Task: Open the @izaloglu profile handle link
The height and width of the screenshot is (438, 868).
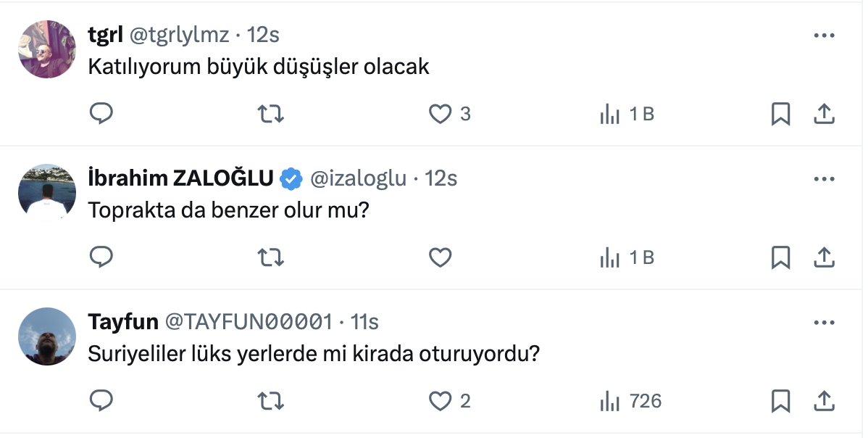Action: [x=358, y=178]
